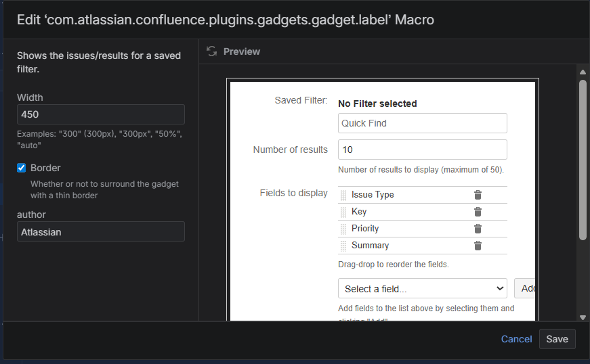
Task: Click the Summary row drag handle
Action: (343, 246)
